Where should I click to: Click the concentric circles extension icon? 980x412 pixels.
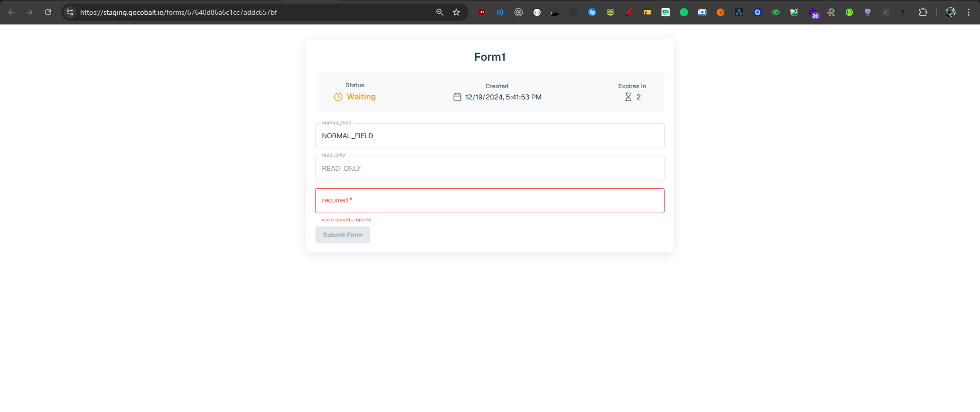point(519,12)
